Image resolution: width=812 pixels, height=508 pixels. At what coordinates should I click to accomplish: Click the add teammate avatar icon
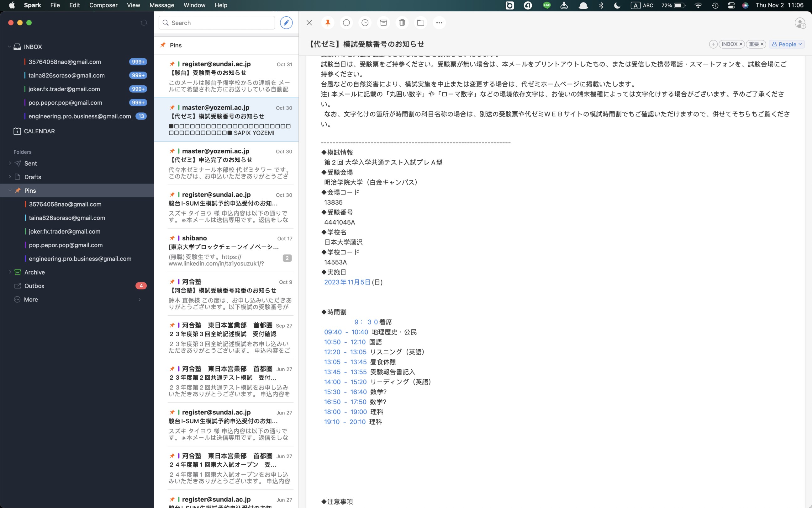coord(800,23)
